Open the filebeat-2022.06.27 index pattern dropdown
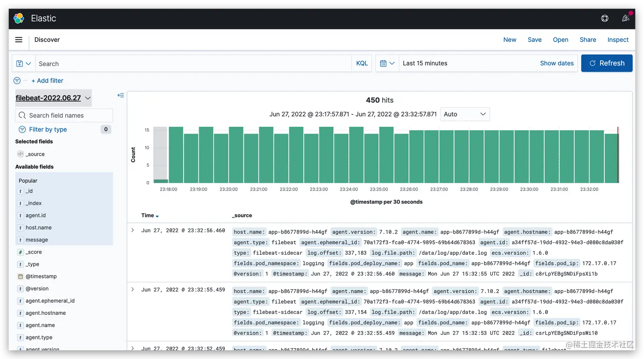The height and width of the screenshot is (359, 644). coord(53,98)
